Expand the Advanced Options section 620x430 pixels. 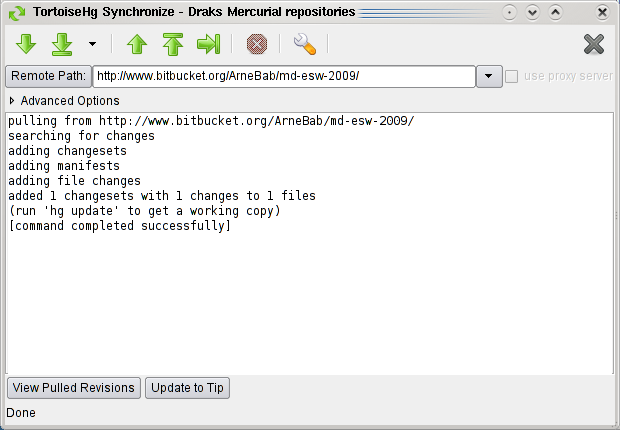pyautogui.click(x=13, y=101)
